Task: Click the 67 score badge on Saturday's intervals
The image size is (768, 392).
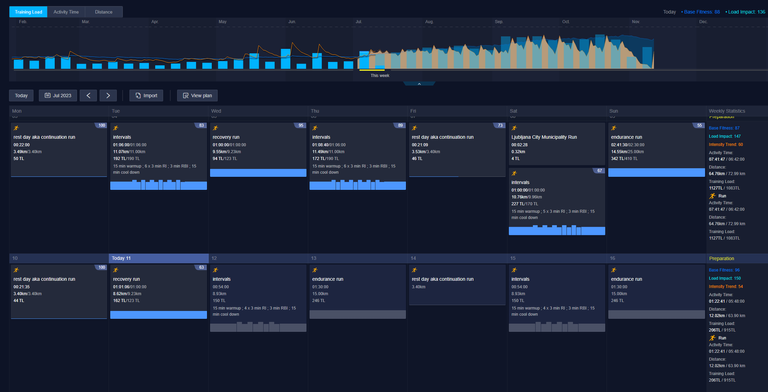Action: pyautogui.click(x=600, y=171)
